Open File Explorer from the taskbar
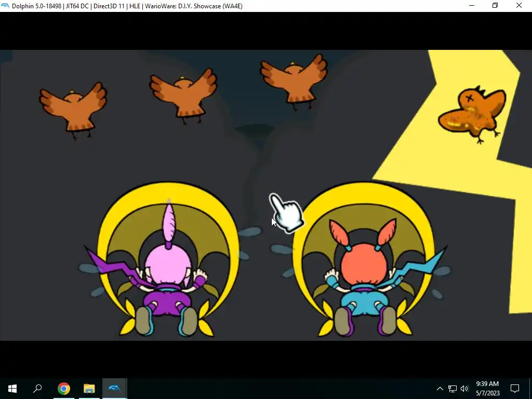532x399 pixels. (x=89, y=389)
